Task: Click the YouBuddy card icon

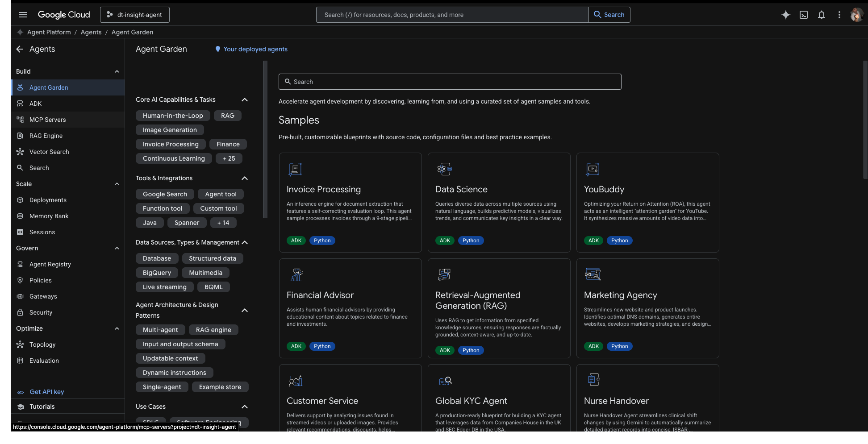Action: point(593,169)
